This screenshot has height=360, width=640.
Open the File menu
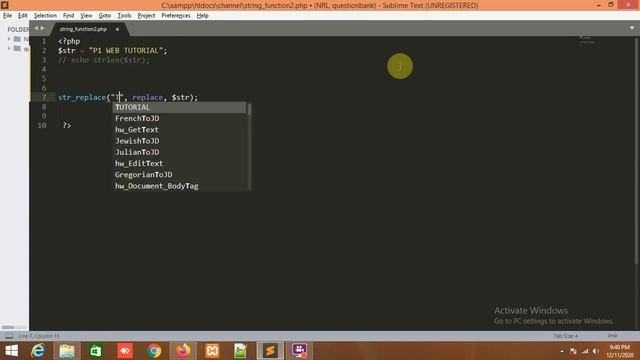[x=7, y=16]
